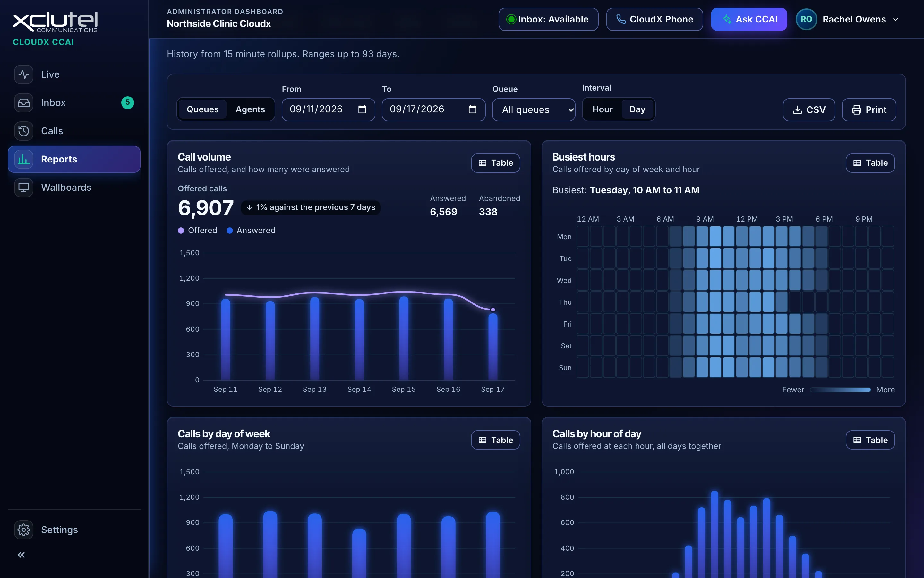Screen dimensions: 924x578
Task: Click the To date field 09/17/2026
Action: tap(433, 110)
